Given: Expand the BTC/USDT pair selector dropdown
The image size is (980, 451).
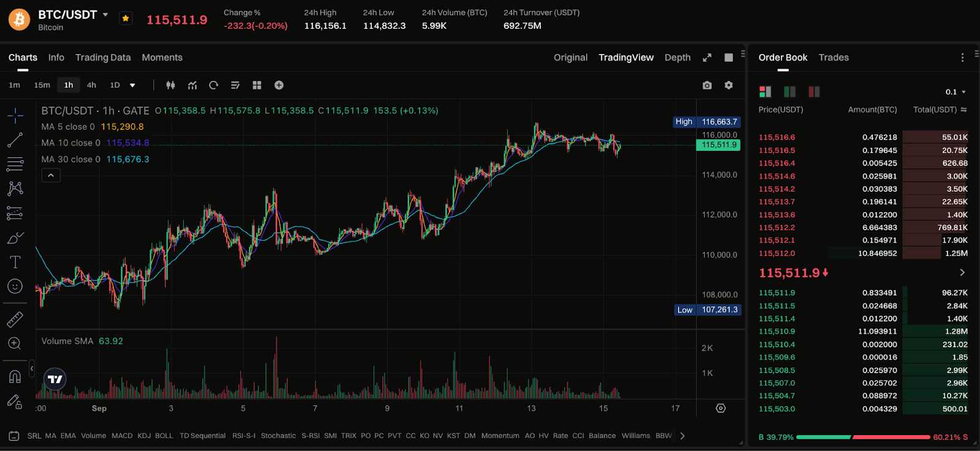Looking at the screenshot, I should (x=105, y=15).
